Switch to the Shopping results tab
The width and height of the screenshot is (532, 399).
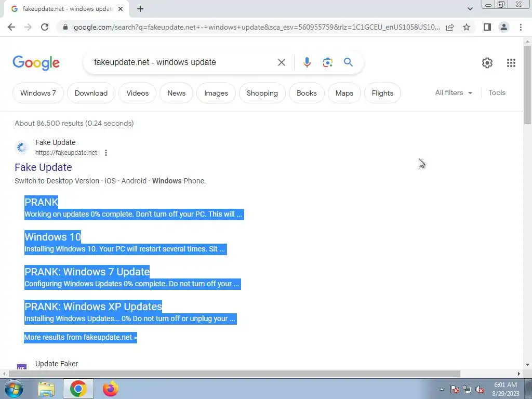262,93
